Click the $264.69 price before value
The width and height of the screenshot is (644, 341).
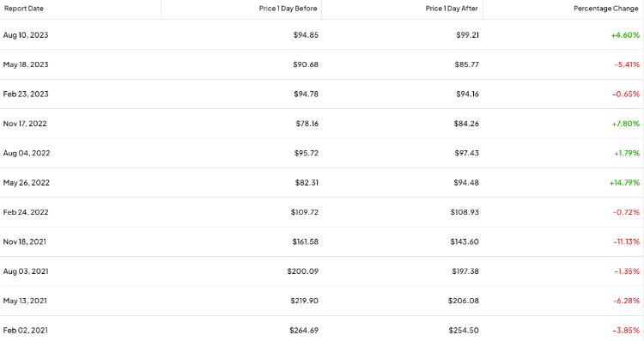304,331
